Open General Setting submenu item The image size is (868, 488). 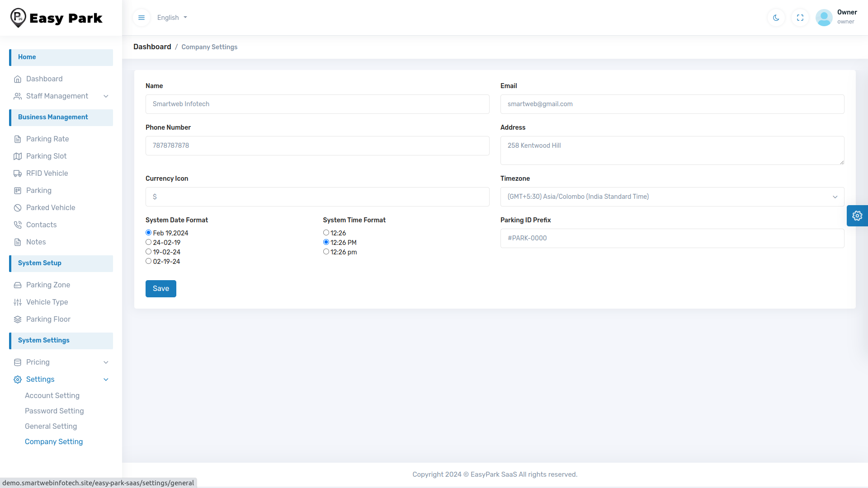pyautogui.click(x=51, y=427)
